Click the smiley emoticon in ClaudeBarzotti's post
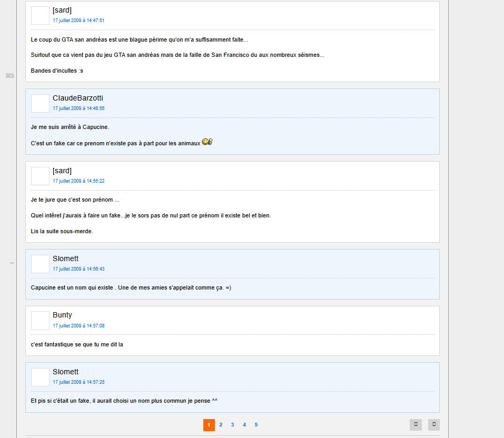This screenshot has height=438, width=504. tap(207, 142)
